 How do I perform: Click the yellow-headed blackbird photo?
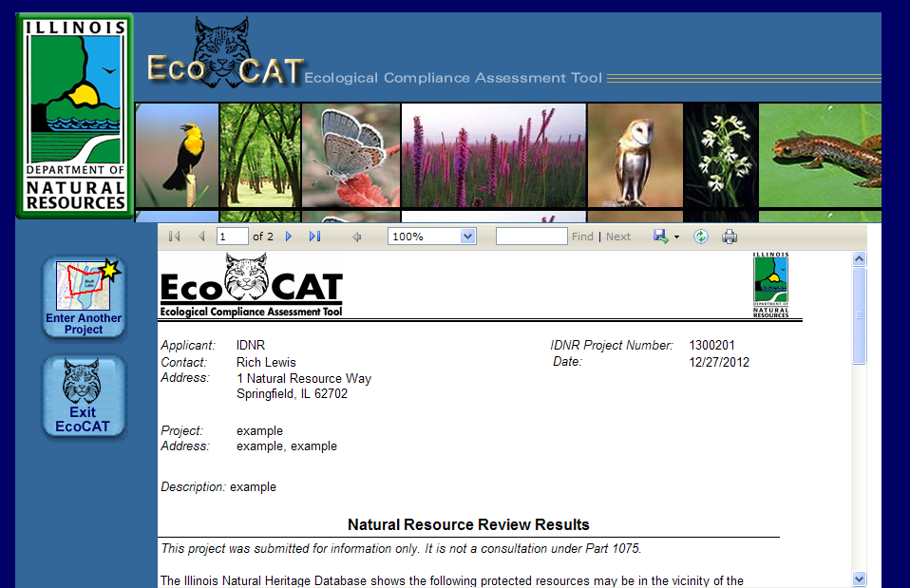pos(177,155)
